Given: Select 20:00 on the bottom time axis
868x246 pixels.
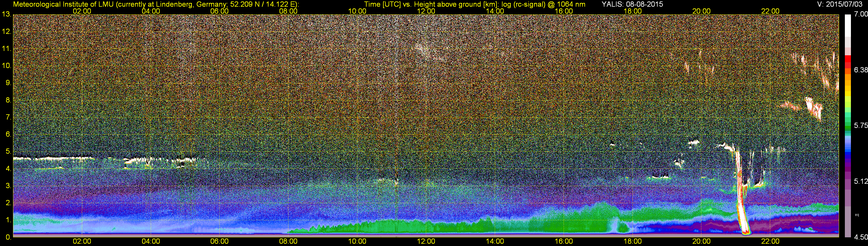Looking at the screenshot, I should pos(701,241).
